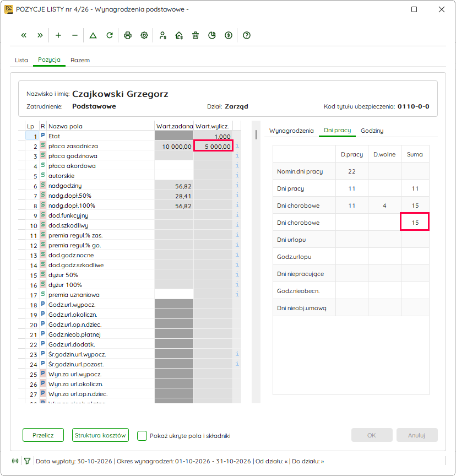Open Struktura kosztów
The image size is (456, 476).
pos(100,435)
